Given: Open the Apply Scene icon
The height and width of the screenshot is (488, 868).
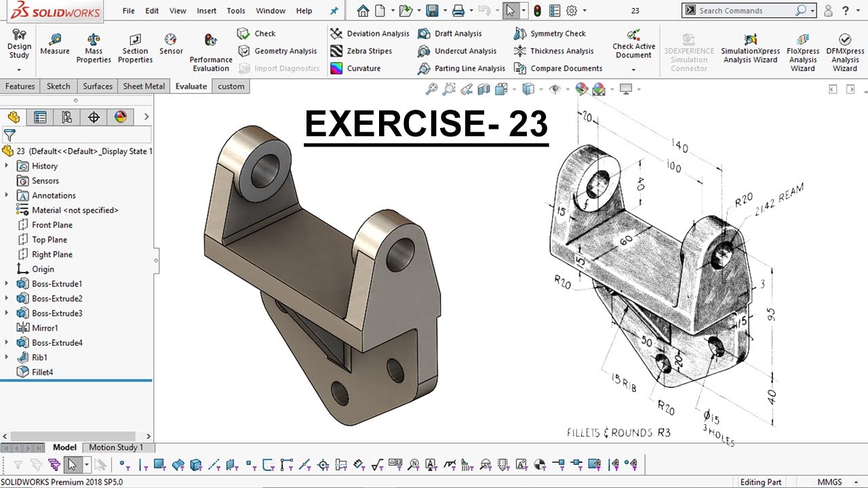Looking at the screenshot, I should (x=599, y=89).
